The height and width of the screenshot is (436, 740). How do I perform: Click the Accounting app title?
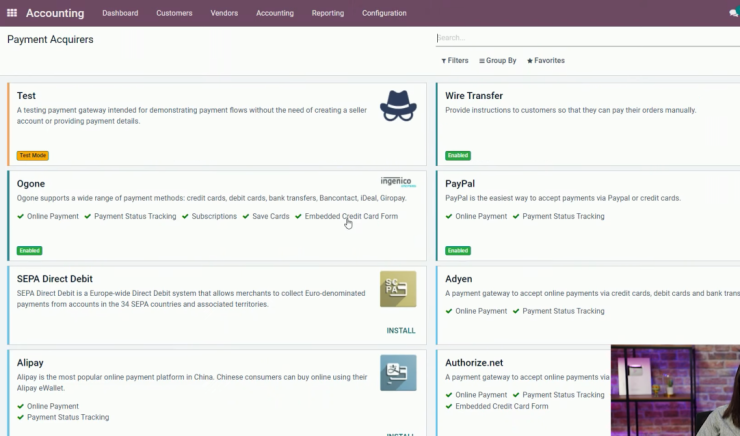pyautogui.click(x=55, y=13)
